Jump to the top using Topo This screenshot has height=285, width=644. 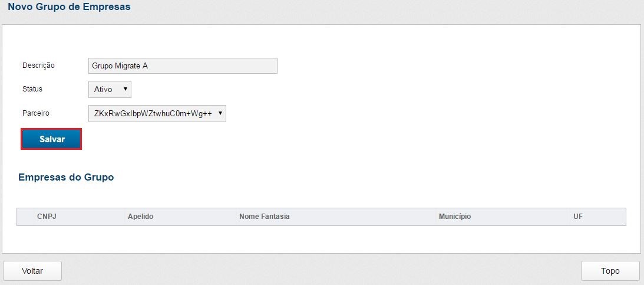pyautogui.click(x=610, y=271)
